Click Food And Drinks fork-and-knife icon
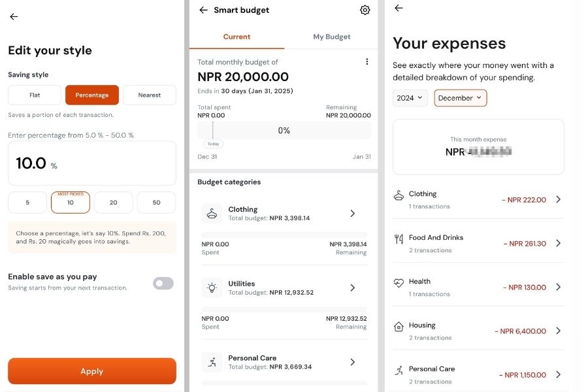This screenshot has height=392, width=588. 399,239
